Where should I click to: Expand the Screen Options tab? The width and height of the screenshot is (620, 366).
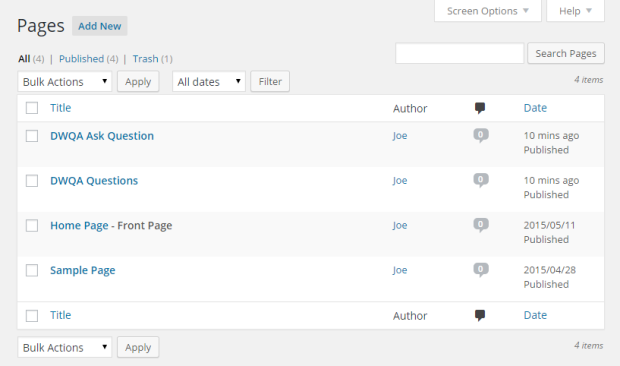point(488,11)
